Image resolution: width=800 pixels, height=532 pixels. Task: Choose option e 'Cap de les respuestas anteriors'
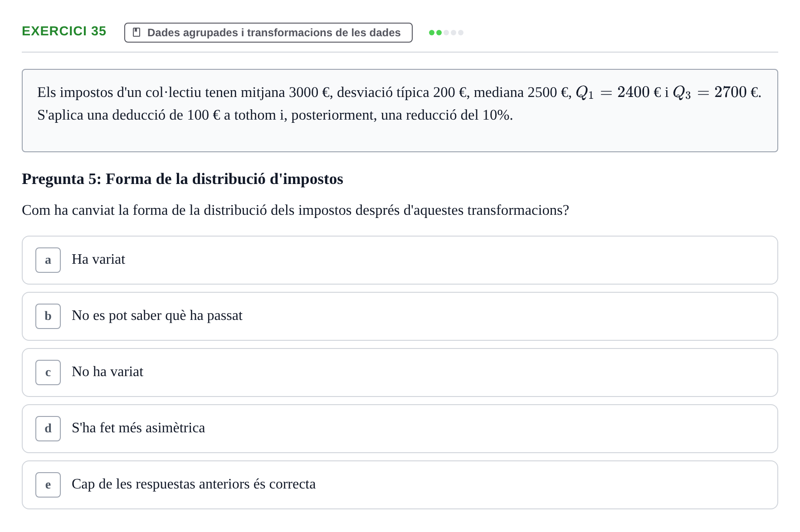(x=400, y=485)
